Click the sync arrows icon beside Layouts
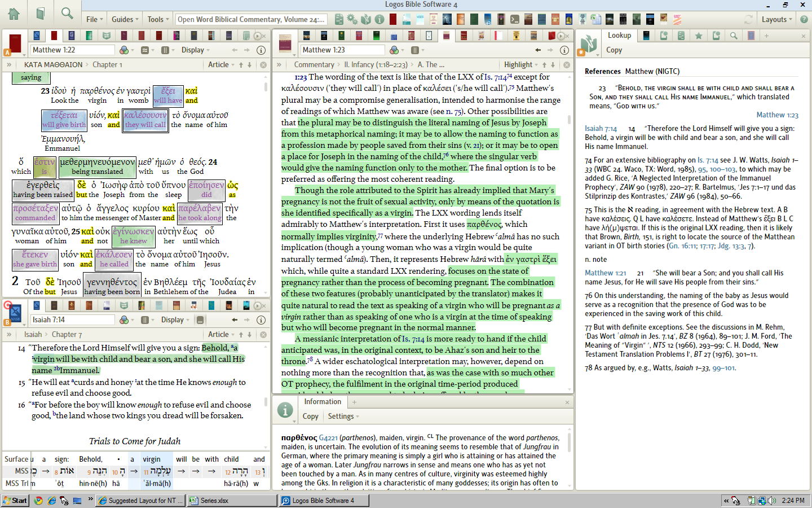This screenshot has height=508, width=812. coord(749,19)
